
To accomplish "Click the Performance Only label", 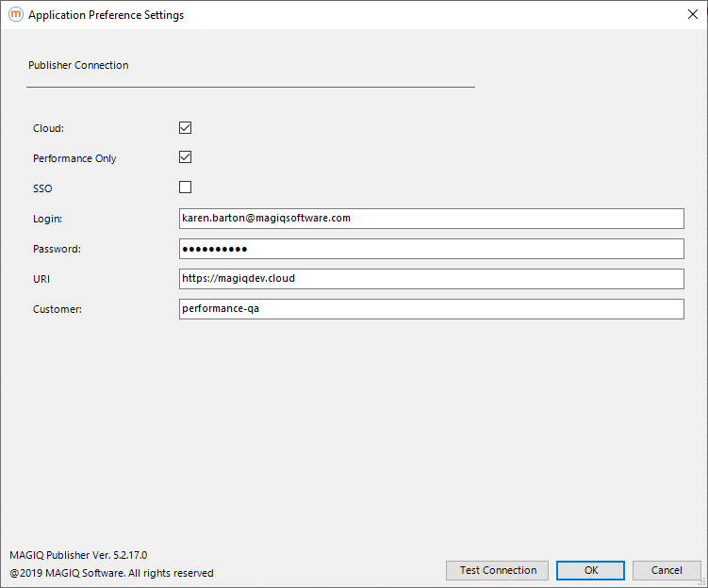I will pos(74,158).
